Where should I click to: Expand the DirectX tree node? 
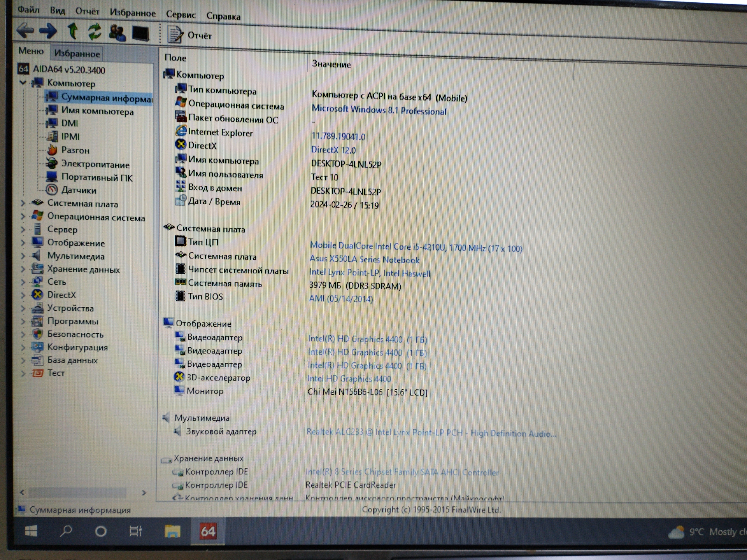point(23,295)
